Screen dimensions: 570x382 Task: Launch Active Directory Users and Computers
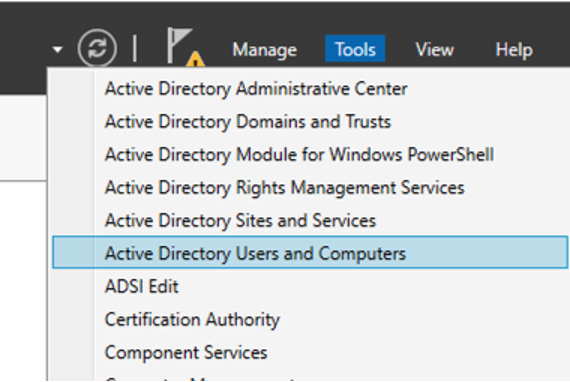310,253
